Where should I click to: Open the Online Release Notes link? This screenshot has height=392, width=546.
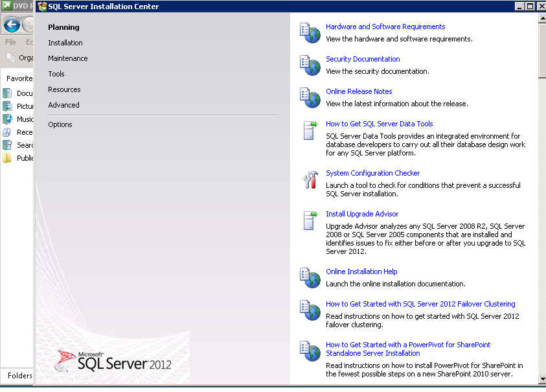click(359, 91)
